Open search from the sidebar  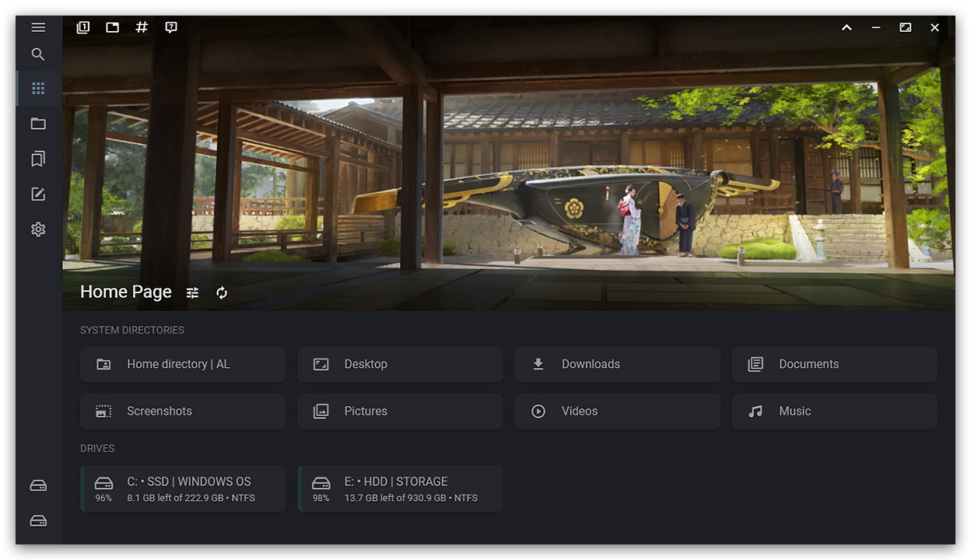pyautogui.click(x=38, y=54)
